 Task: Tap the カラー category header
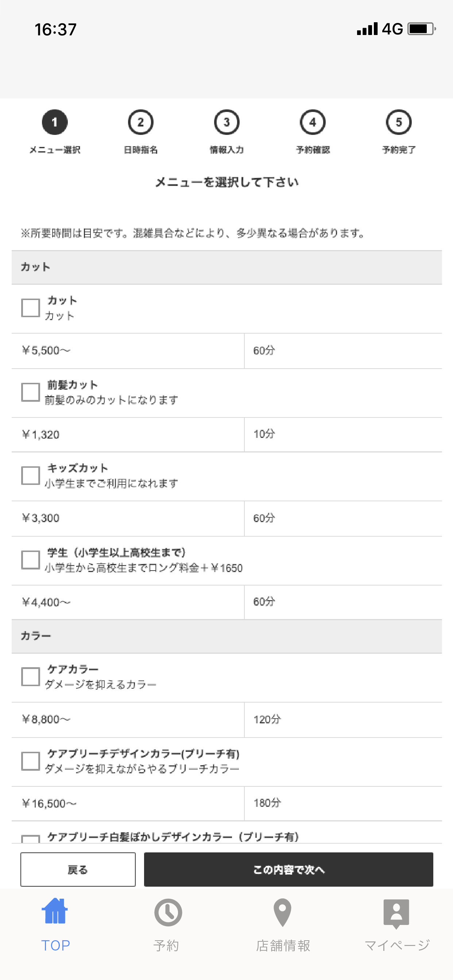pos(226,636)
